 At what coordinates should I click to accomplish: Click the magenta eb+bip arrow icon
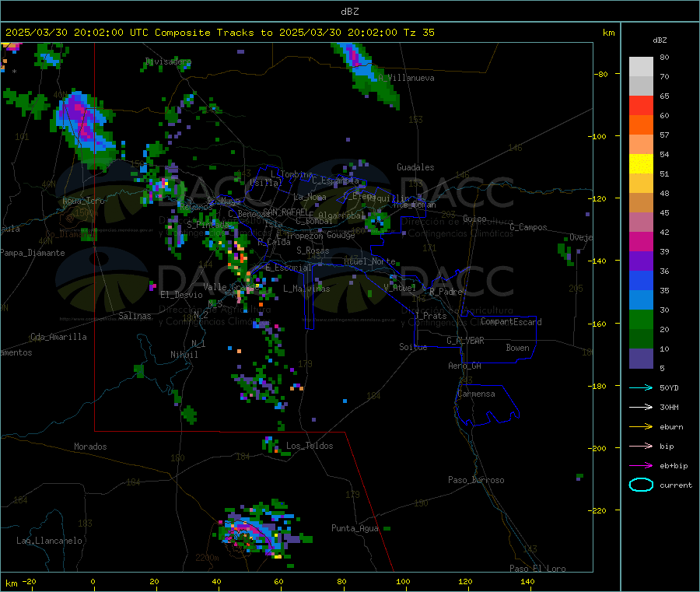[641, 465]
